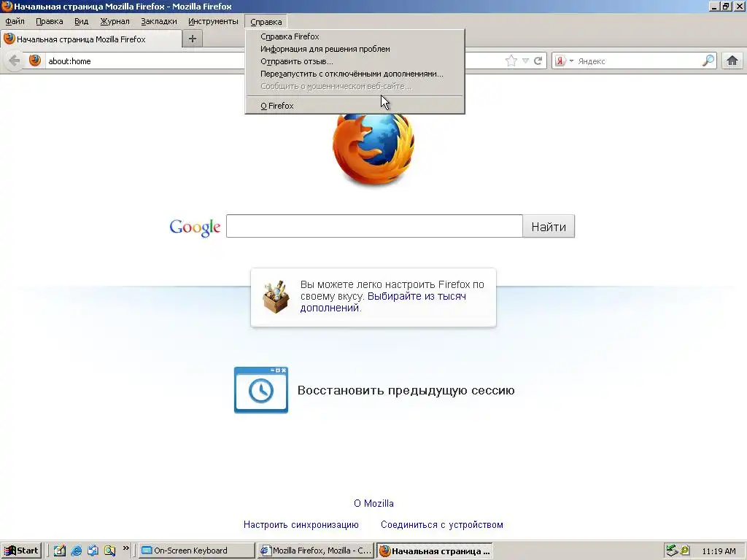Click the Google search input box
The image size is (747, 560).
[374, 226]
